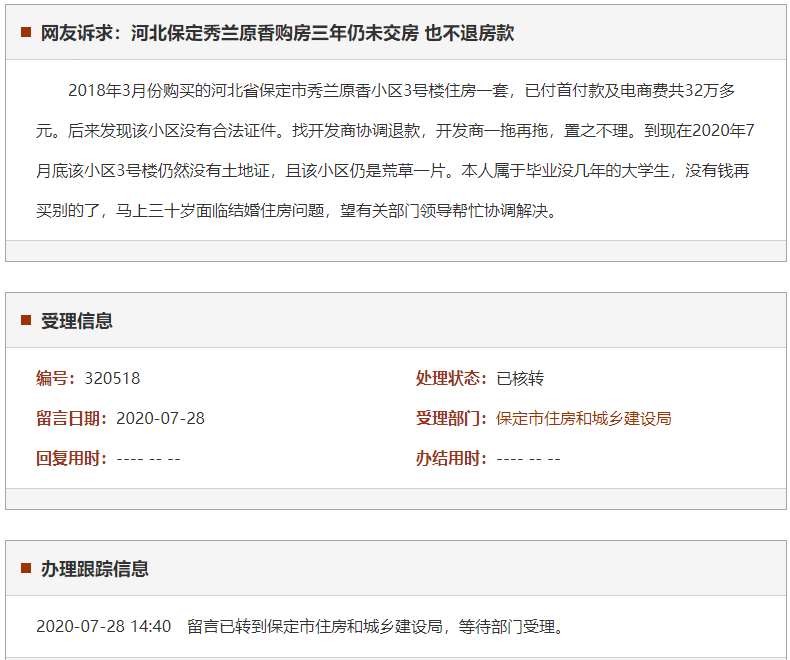Click the 已核转 processing status value
Viewport: 790px width, 660px height.
click(x=520, y=378)
